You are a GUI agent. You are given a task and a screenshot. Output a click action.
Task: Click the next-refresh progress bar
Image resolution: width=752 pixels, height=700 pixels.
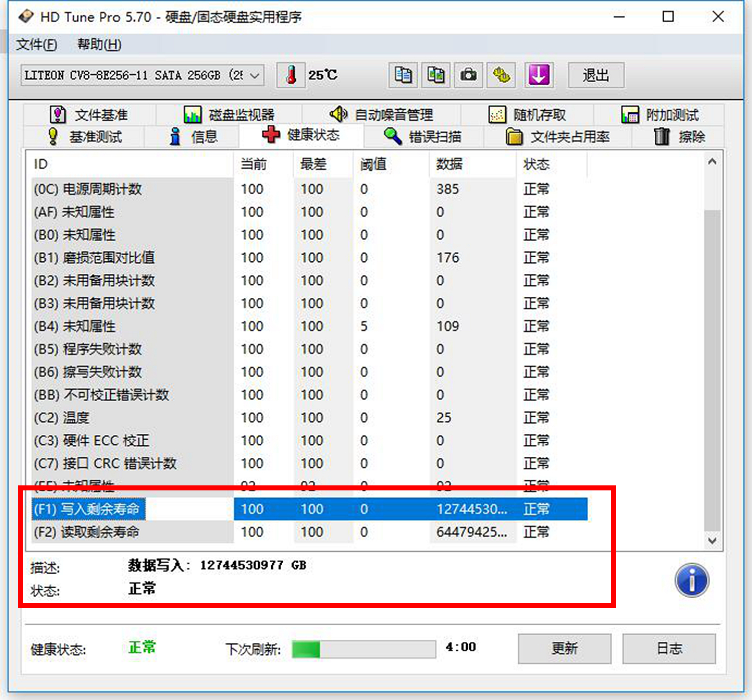364,649
